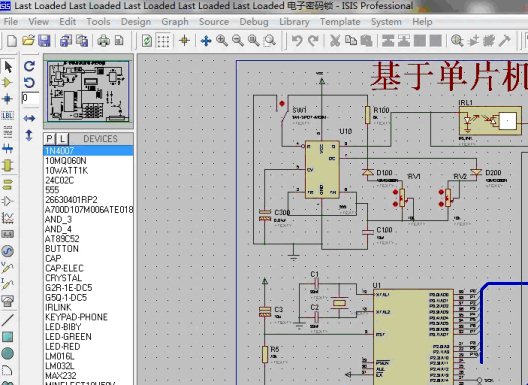Open the View menu

pos(39,22)
